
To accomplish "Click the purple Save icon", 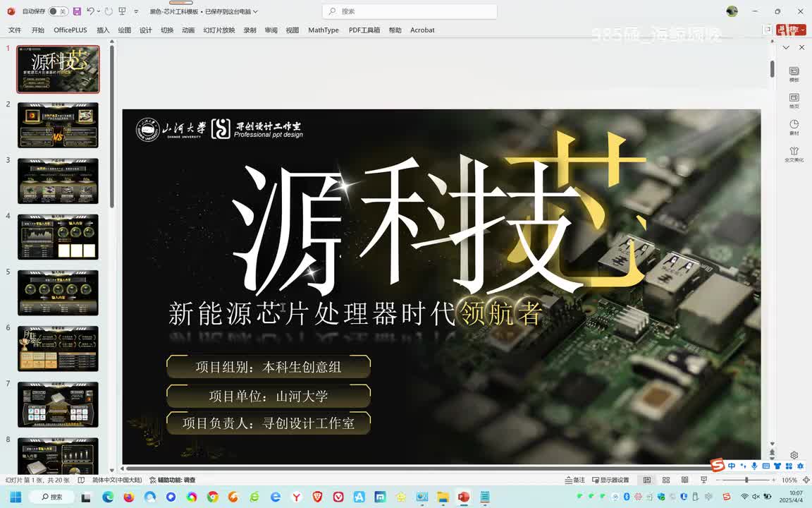I will 77,11.
